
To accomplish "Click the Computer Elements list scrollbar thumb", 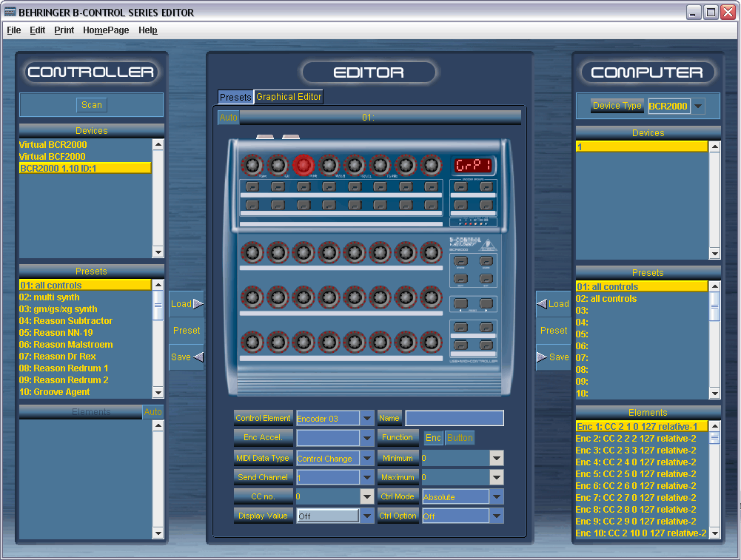I will 714,438.
